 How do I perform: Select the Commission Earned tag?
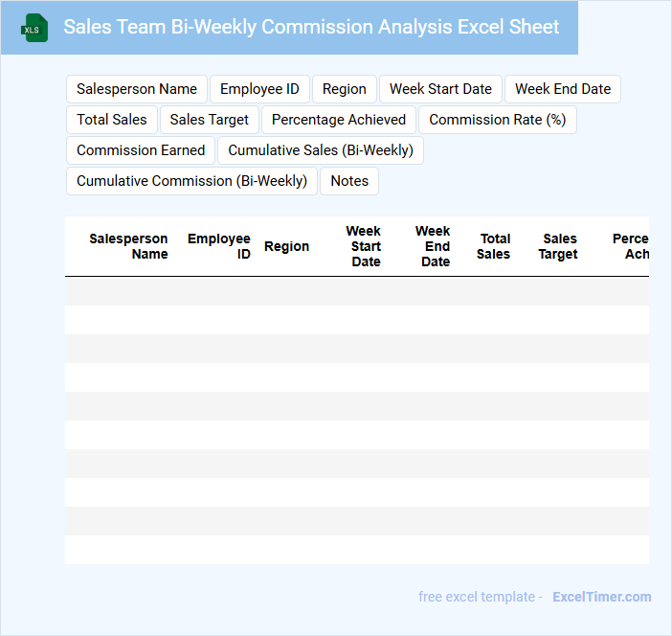click(x=141, y=150)
